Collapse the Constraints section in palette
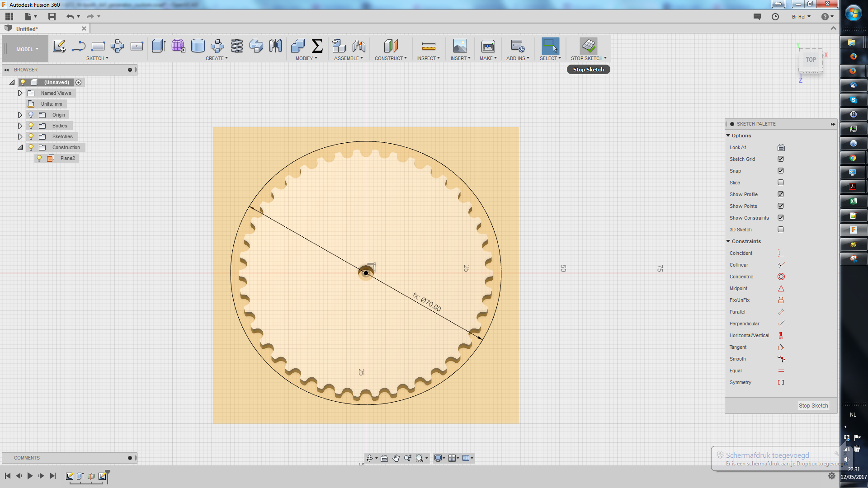The image size is (868, 488). (x=728, y=241)
